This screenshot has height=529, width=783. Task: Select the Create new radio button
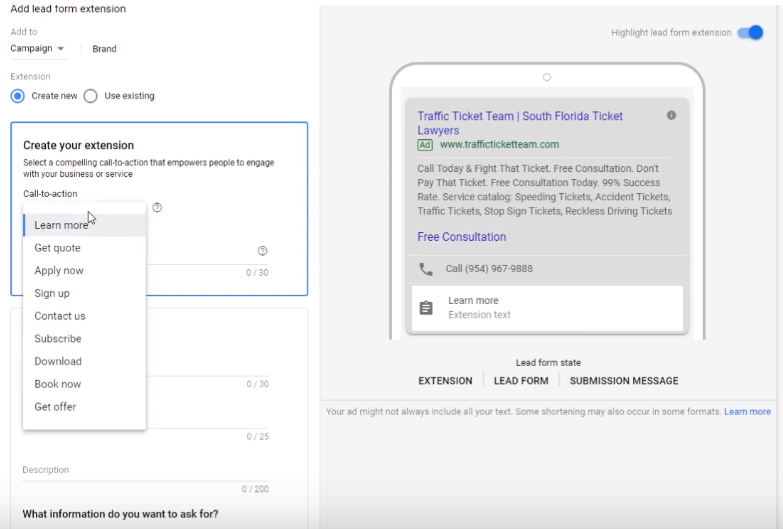click(x=17, y=96)
